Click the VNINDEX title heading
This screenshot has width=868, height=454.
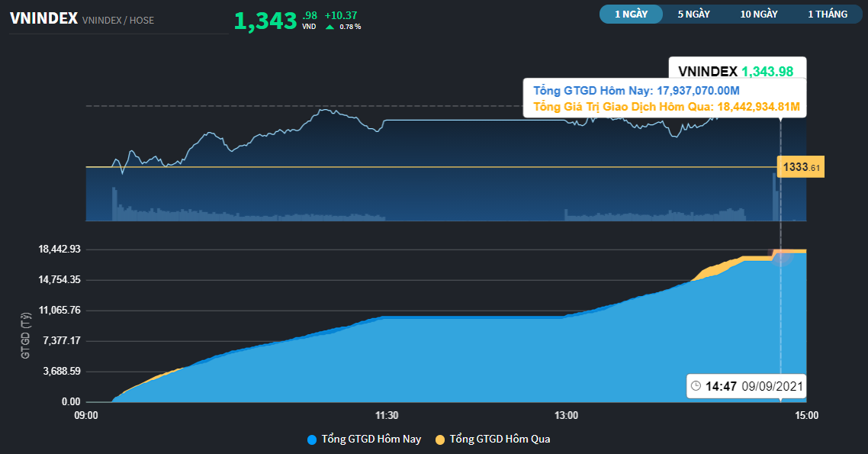tap(43, 18)
